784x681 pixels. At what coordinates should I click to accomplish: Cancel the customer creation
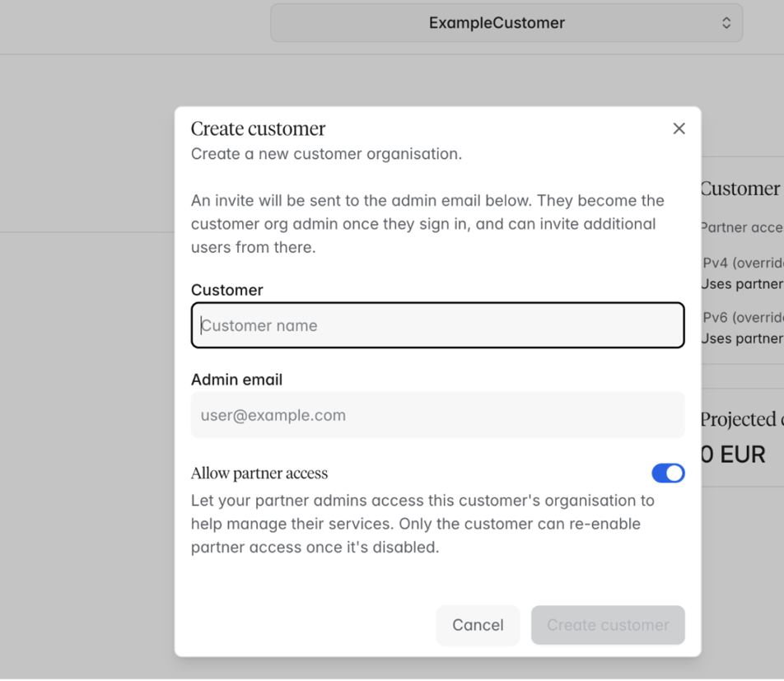coord(478,625)
